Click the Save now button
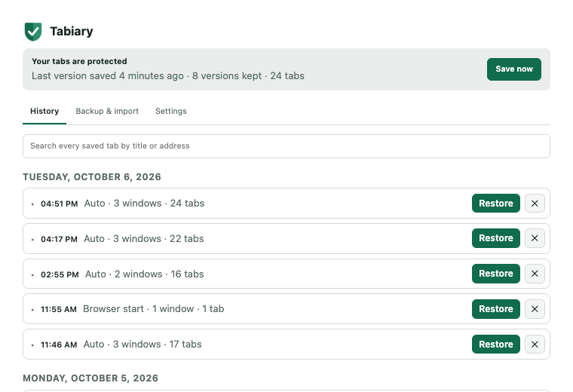 513,69
